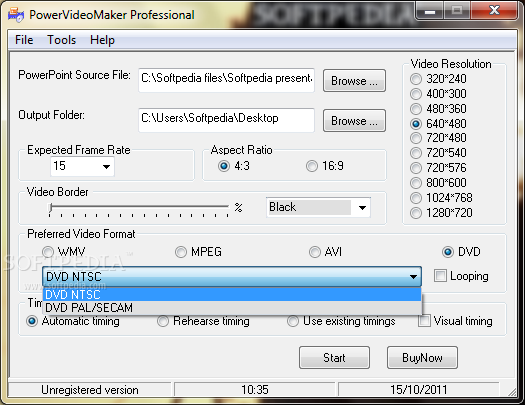Click the PowerPoint Source File path field
This screenshot has height=405, width=525.
[x=226, y=80]
